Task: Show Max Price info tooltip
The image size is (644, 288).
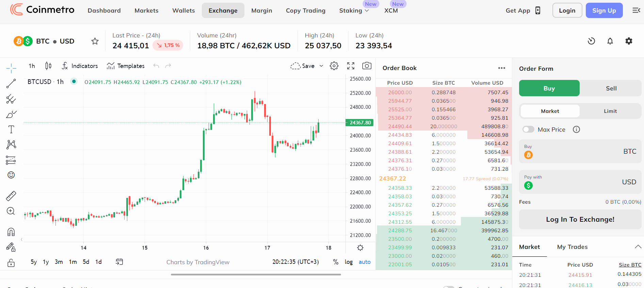Action: coord(576,129)
